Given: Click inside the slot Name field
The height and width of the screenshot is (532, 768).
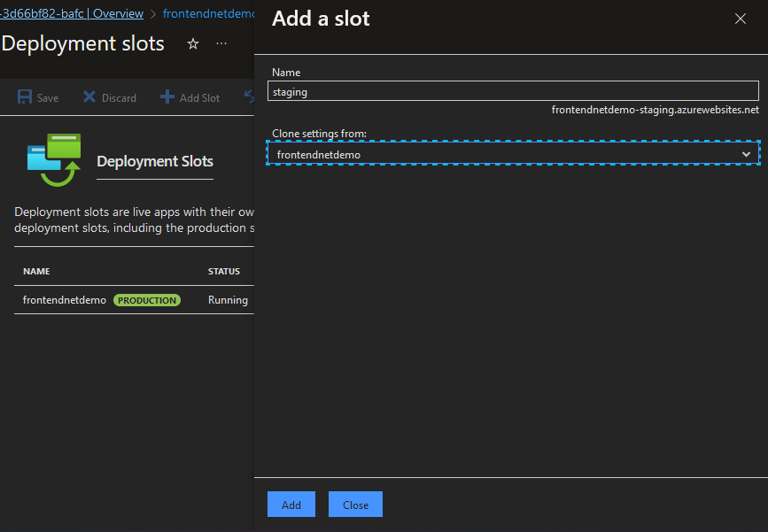Looking at the screenshot, I should (x=512, y=90).
